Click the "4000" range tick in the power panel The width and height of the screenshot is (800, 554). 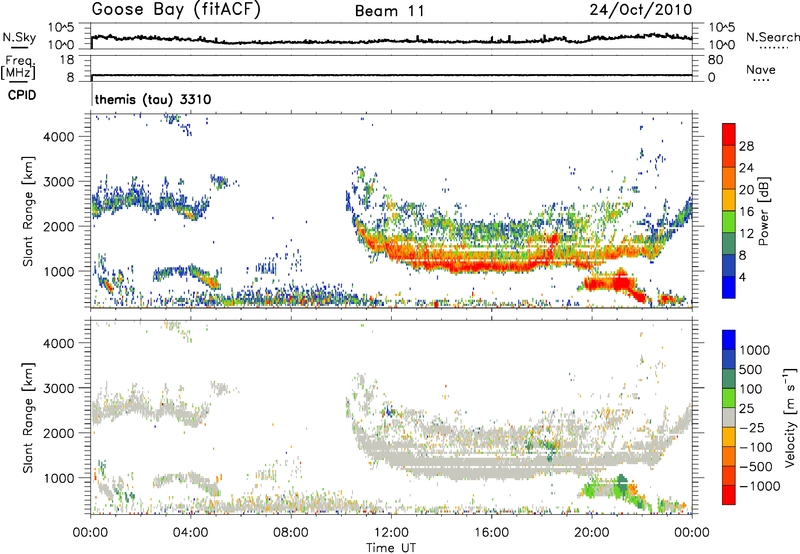[59, 137]
